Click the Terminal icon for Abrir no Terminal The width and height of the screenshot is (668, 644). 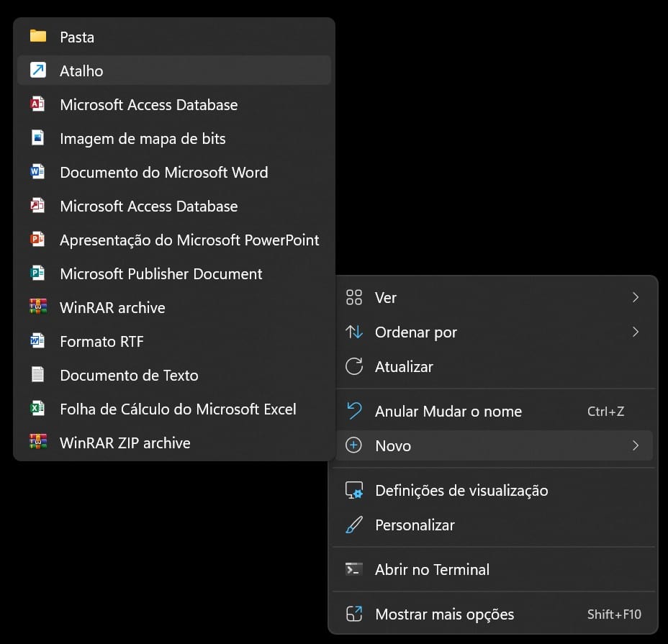pos(354,570)
